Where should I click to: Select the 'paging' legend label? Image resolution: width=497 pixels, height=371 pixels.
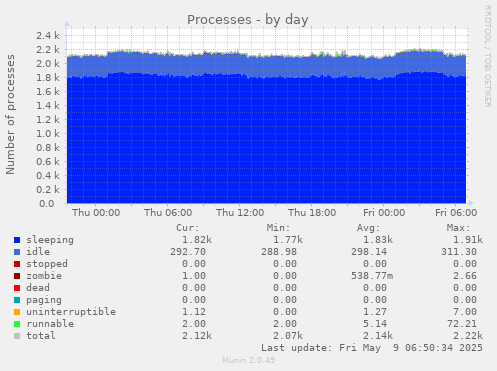(x=44, y=300)
